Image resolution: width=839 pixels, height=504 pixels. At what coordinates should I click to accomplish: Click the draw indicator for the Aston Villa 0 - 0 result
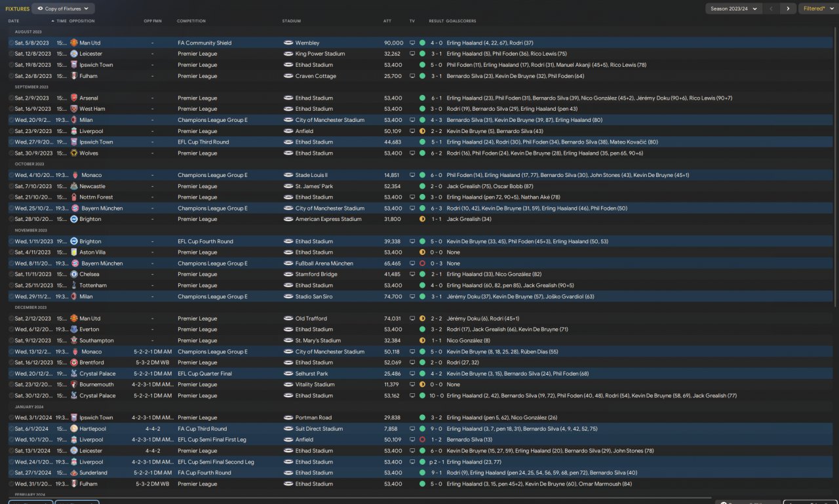422,252
